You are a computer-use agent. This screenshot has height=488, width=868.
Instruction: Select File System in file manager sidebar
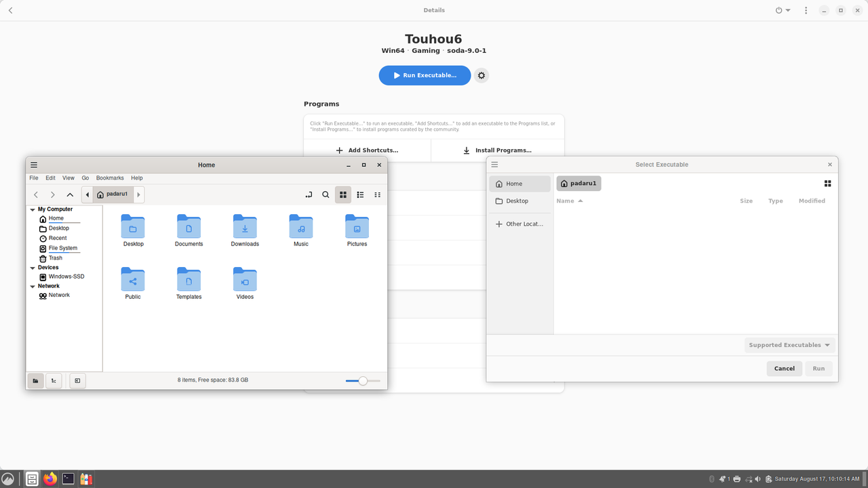62,248
